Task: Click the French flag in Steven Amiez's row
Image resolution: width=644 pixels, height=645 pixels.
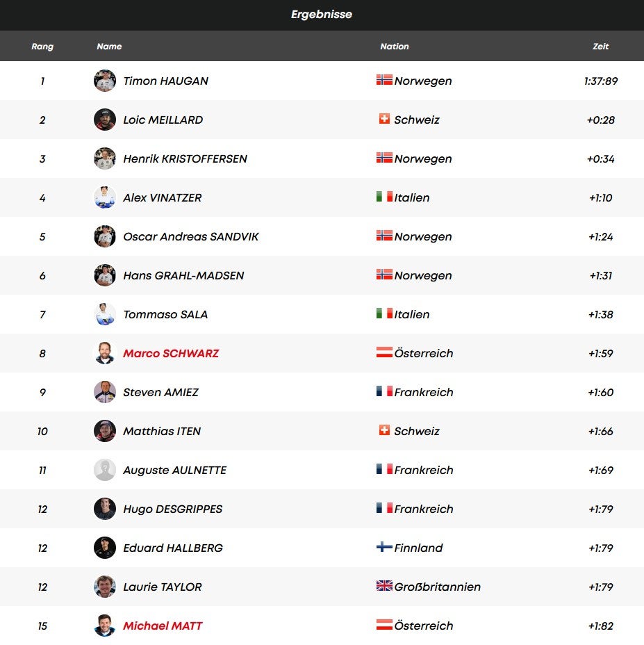Action: [384, 391]
